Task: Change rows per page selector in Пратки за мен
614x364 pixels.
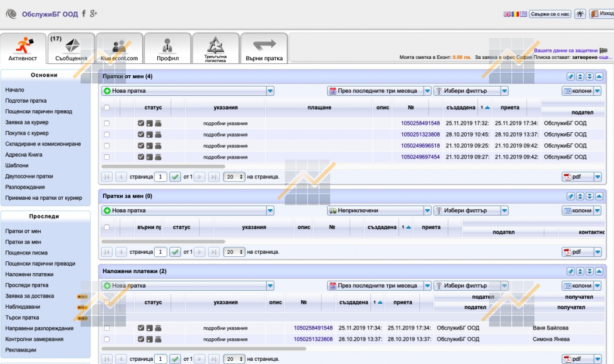Action: tap(234, 252)
